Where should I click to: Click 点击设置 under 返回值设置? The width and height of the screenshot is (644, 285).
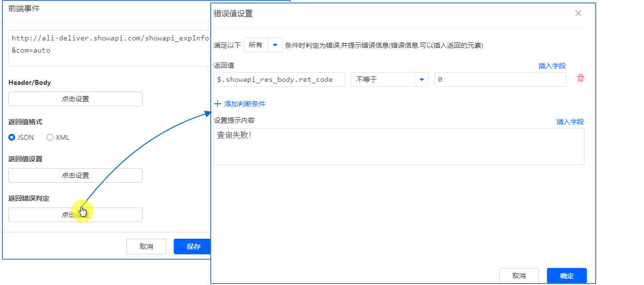point(75,175)
